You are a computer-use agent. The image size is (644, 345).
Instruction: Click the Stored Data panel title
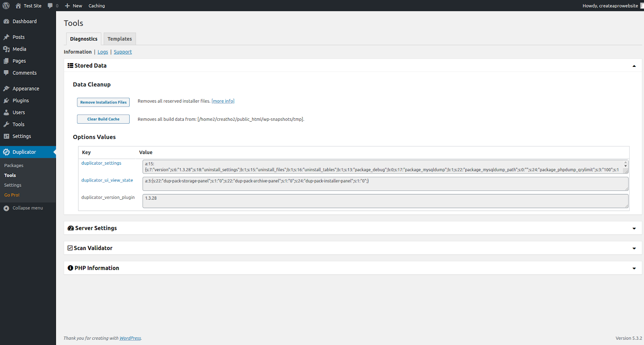coord(91,66)
